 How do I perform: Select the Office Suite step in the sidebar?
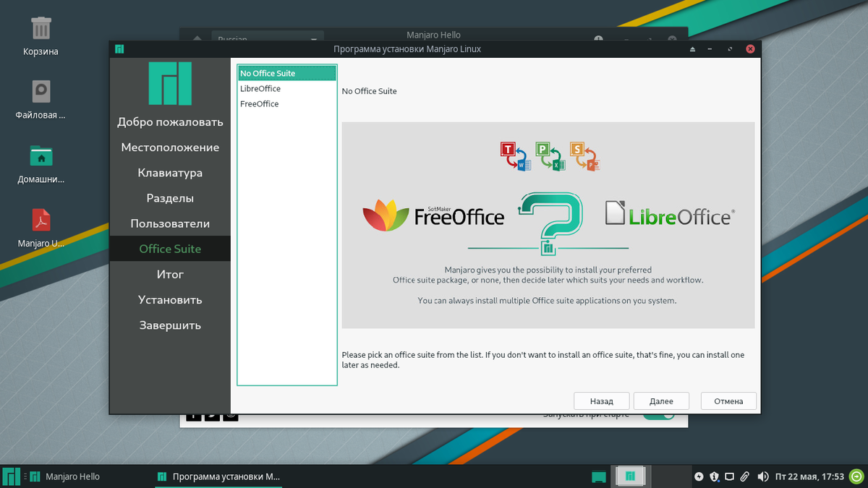click(x=170, y=249)
